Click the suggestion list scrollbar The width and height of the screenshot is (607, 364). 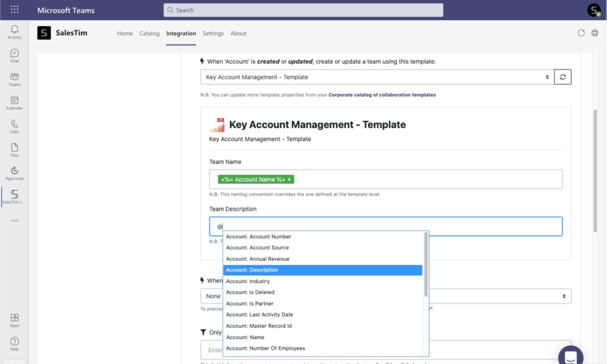(426, 264)
